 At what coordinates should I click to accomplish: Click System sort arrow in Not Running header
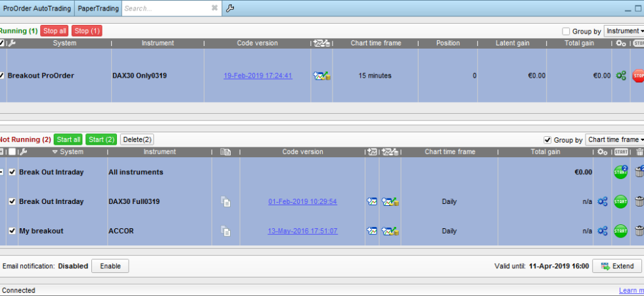coord(55,152)
